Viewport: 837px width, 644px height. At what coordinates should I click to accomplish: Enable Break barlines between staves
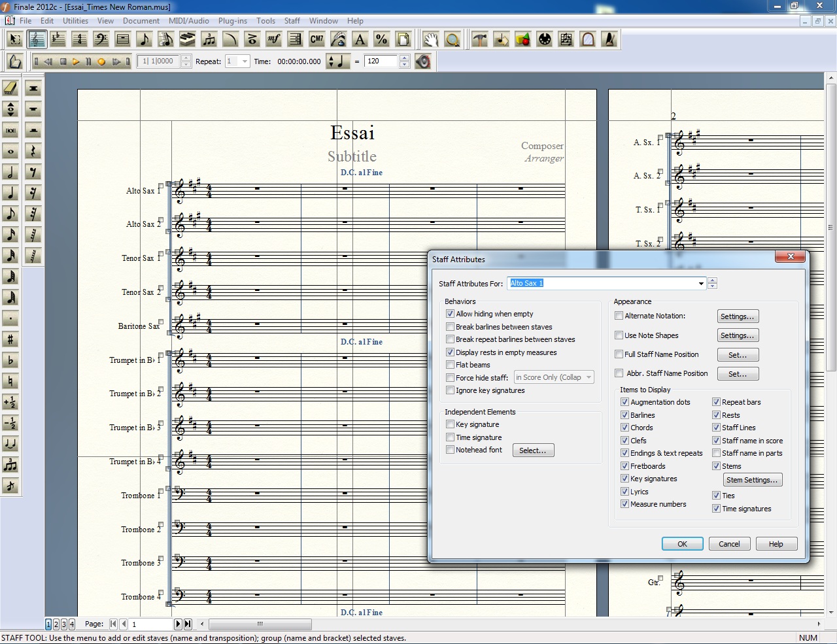450,327
